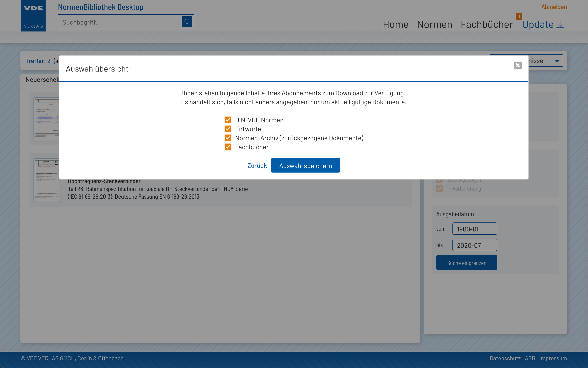
Task: Open the results sorting dropdown
Action: (546, 61)
